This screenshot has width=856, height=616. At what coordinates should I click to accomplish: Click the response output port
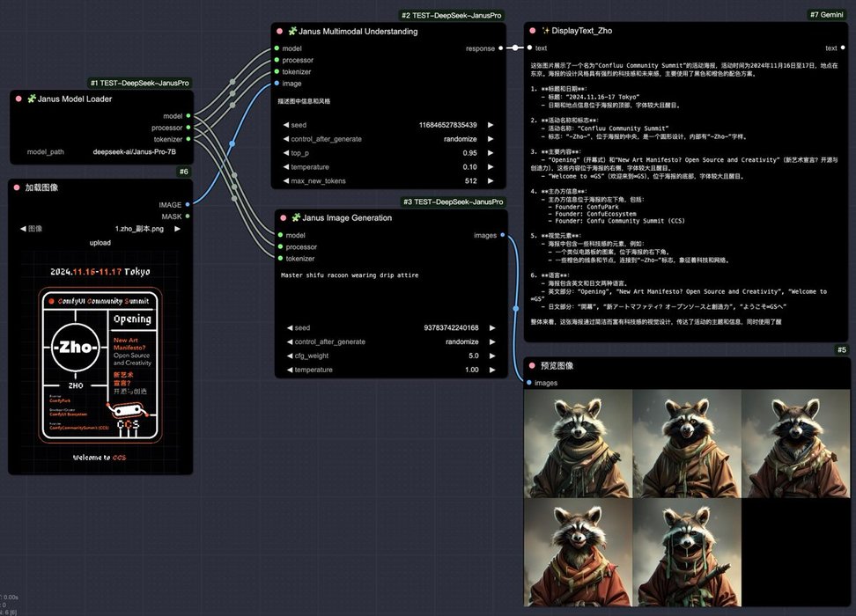click(500, 48)
